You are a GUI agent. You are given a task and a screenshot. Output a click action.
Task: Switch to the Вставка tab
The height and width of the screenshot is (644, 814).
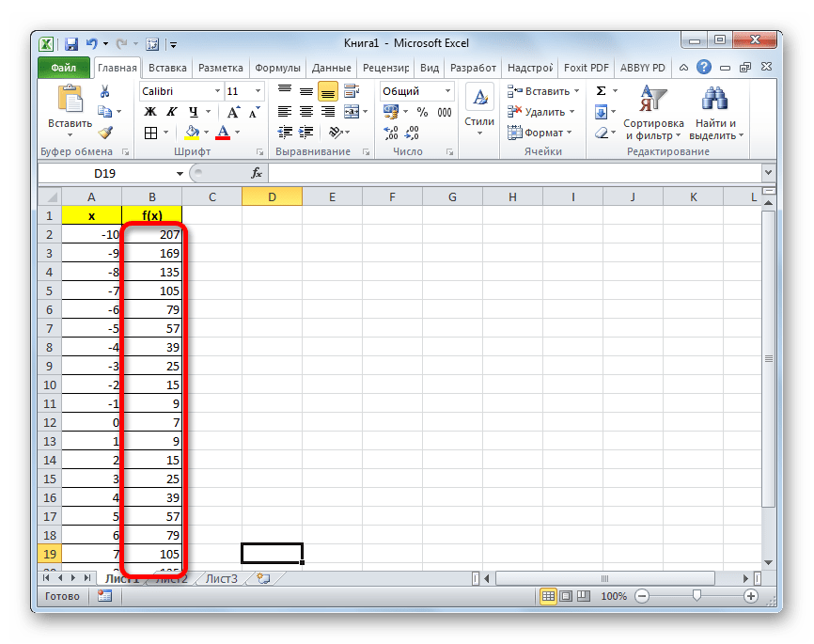click(x=167, y=68)
